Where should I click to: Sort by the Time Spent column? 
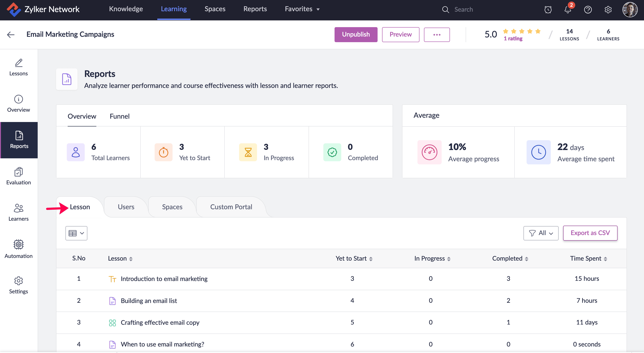[x=605, y=259]
